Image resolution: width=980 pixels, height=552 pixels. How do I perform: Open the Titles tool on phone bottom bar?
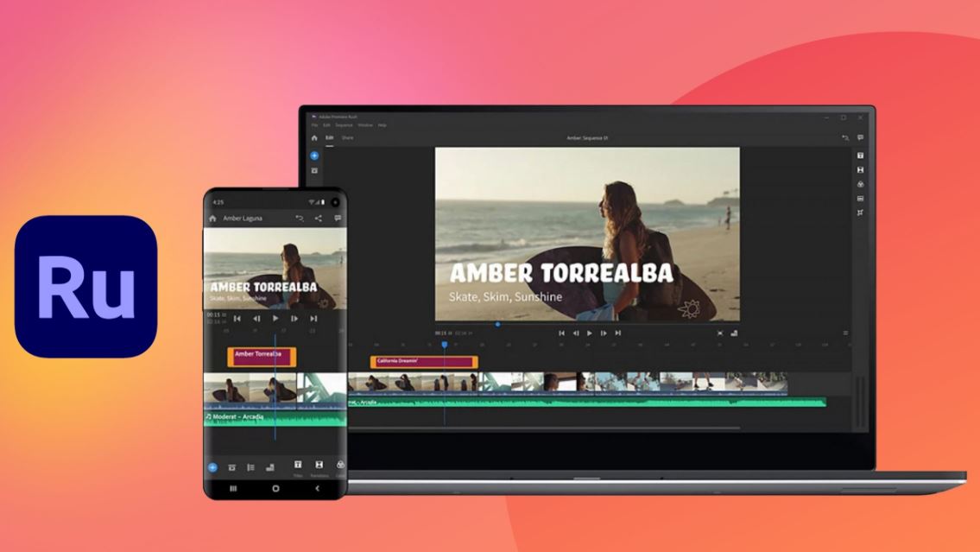tap(298, 467)
